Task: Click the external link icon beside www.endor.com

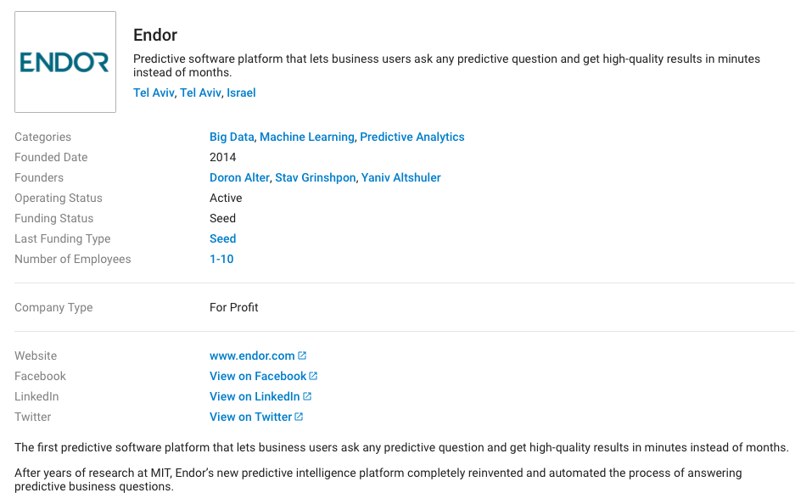Action: click(x=302, y=356)
